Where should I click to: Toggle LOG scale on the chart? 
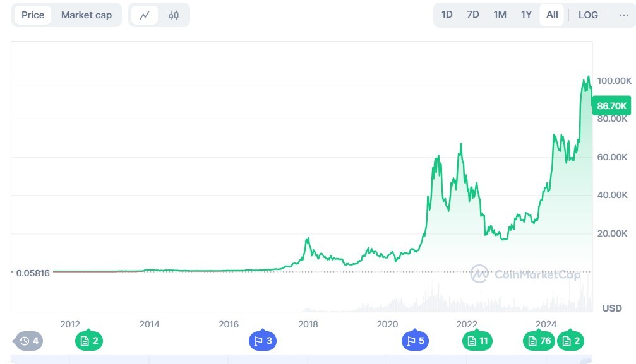(x=588, y=15)
